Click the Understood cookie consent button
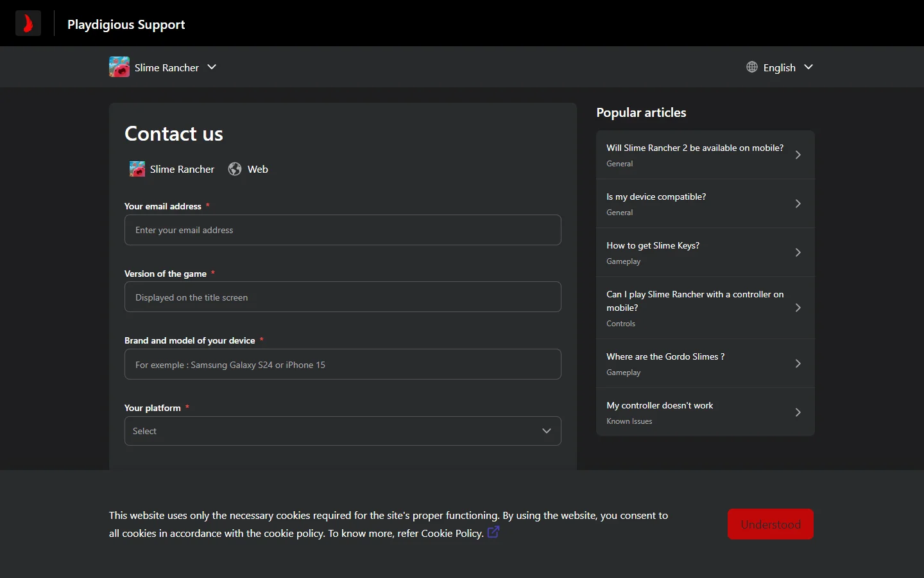The height and width of the screenshot is (578, 924). coord(771,524)
